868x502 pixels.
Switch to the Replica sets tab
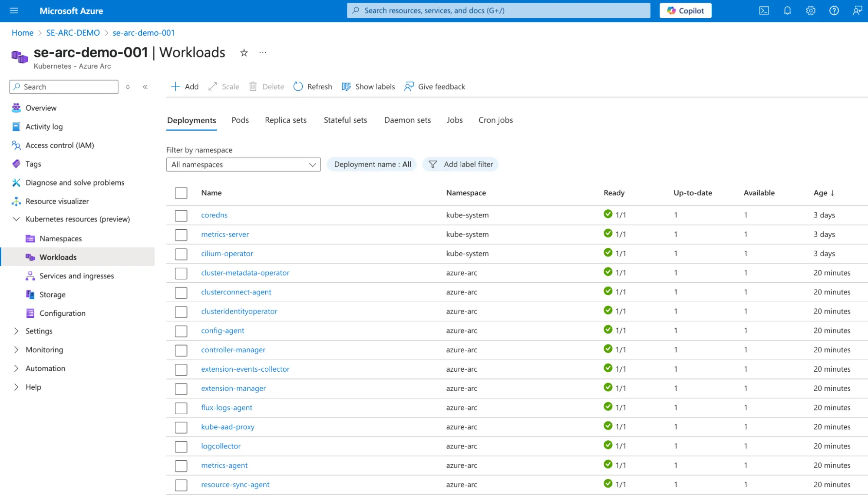(286, 120)
